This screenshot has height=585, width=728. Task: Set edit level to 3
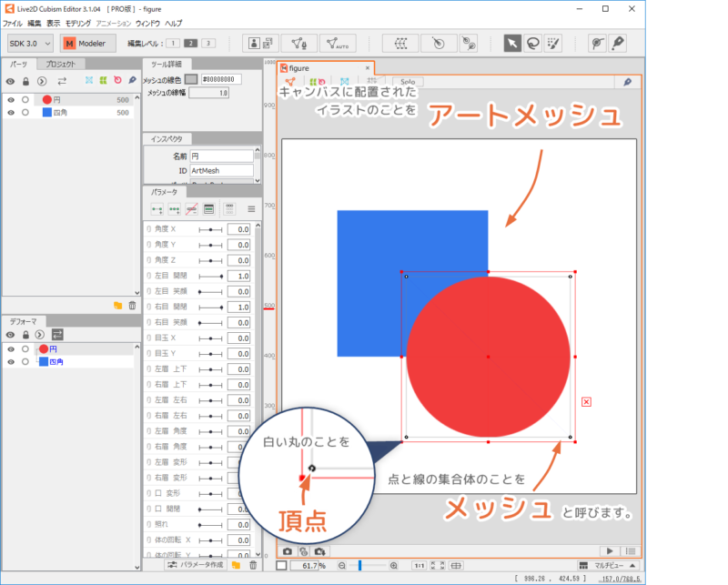208,43
